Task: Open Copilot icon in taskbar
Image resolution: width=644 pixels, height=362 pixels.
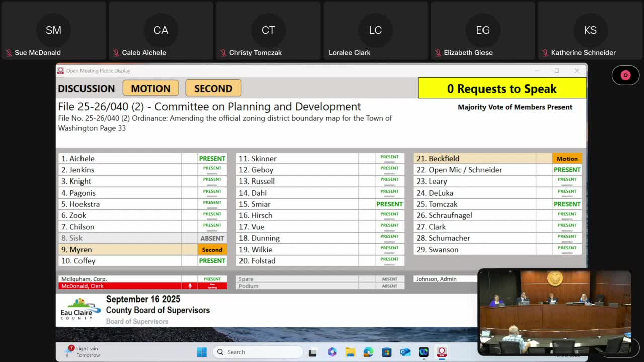Action: coord(332,352)
